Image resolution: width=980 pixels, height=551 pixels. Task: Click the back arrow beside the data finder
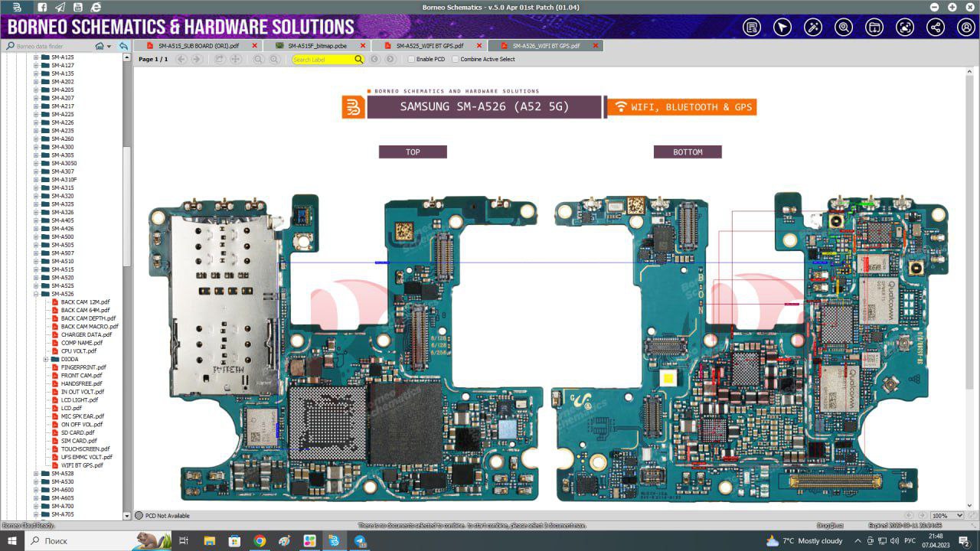123,46
